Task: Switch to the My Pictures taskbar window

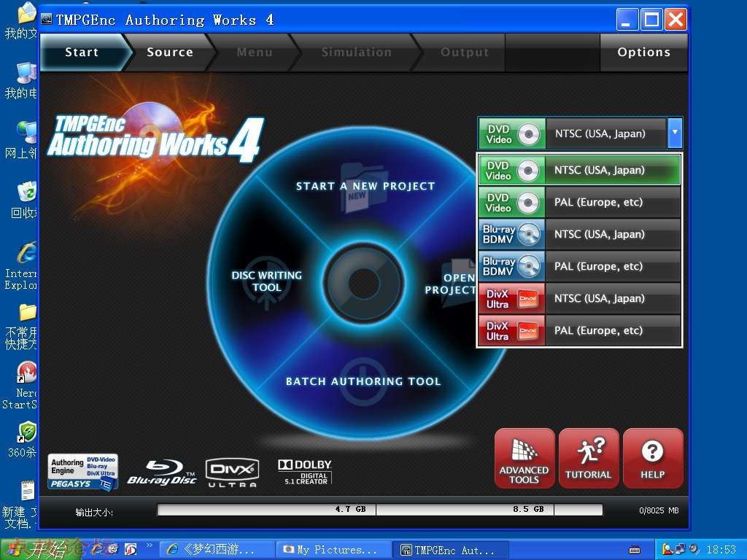Action: [x=334, y=550]
